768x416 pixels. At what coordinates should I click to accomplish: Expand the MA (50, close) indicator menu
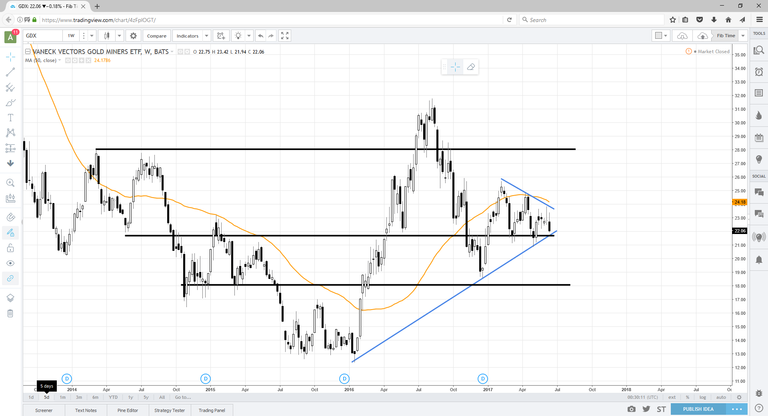(x=60, y=60)
